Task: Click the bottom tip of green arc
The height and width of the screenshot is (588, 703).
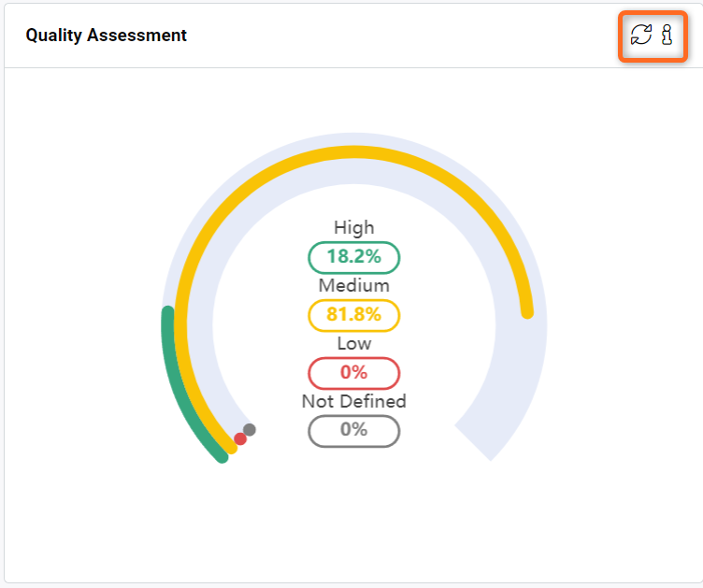Action: pos(222,457)
